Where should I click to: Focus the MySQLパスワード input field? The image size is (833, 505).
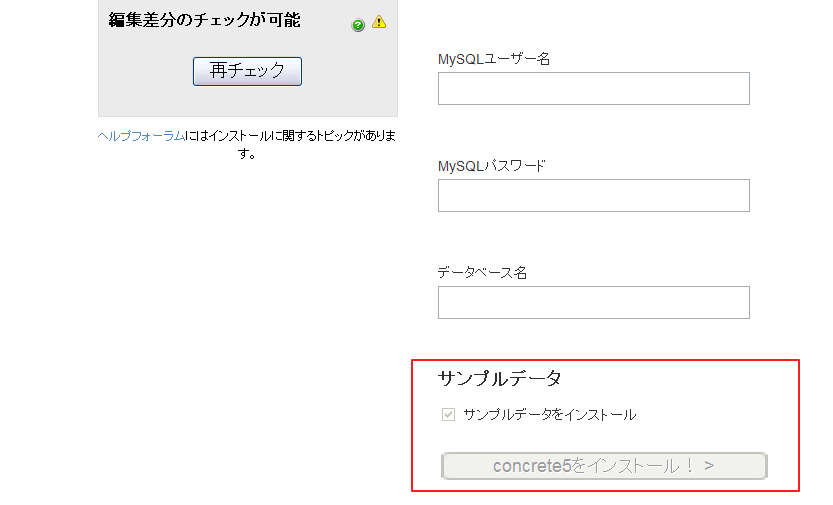[x=593, y=195]
